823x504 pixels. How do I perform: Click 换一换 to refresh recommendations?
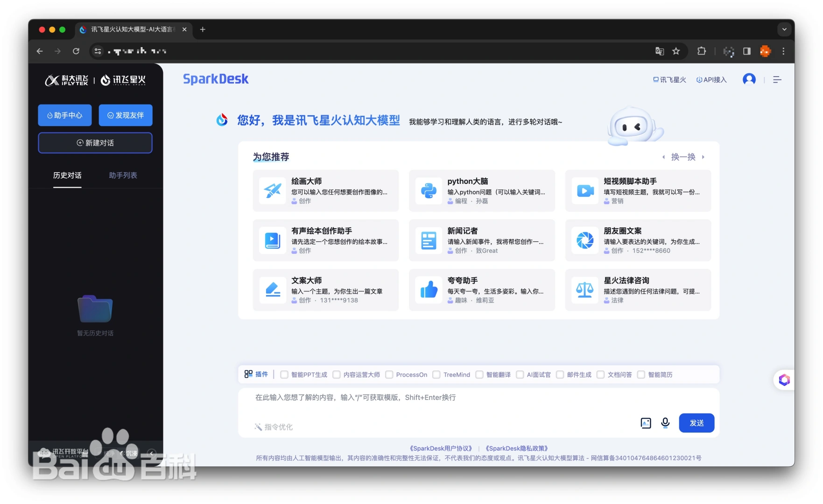(683, 157)
